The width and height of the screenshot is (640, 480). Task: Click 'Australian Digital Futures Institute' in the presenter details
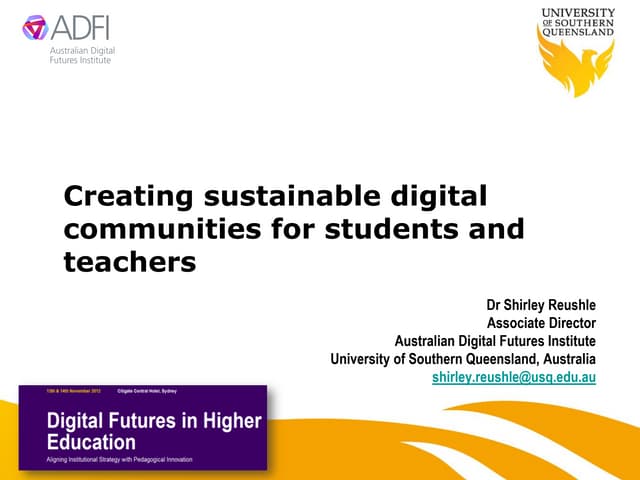495,341
